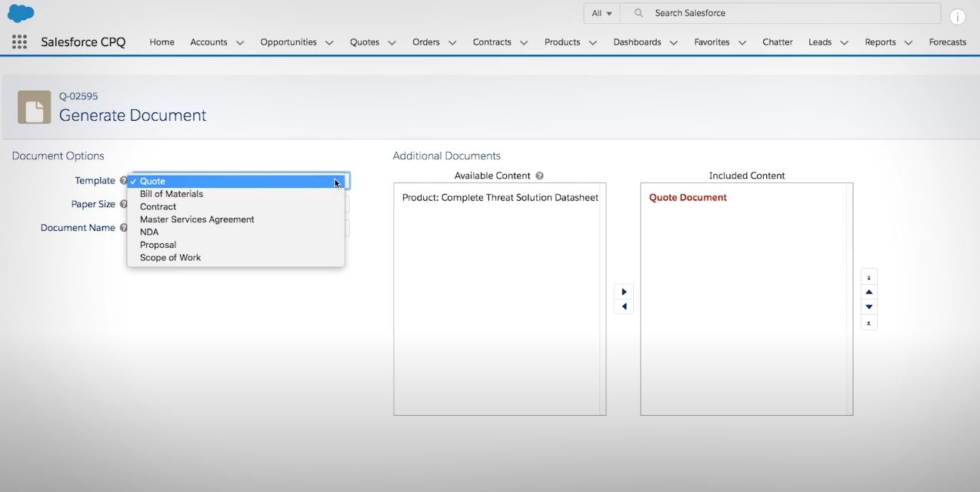Open the Dashboards tab

(637, 42)
